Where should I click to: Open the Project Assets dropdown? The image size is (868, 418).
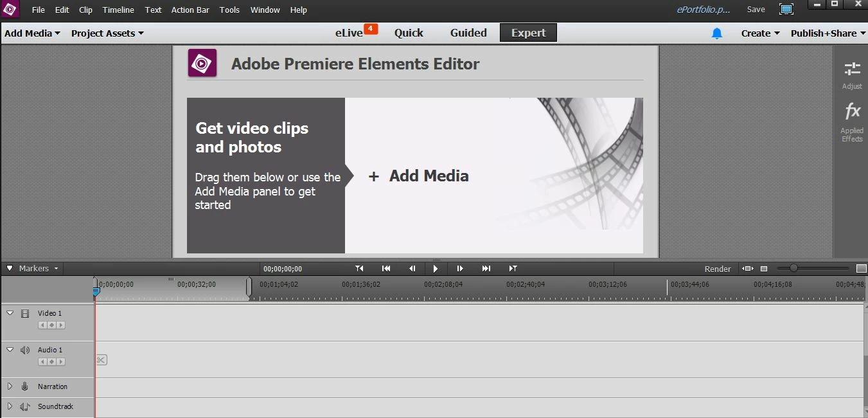(107, 33)
